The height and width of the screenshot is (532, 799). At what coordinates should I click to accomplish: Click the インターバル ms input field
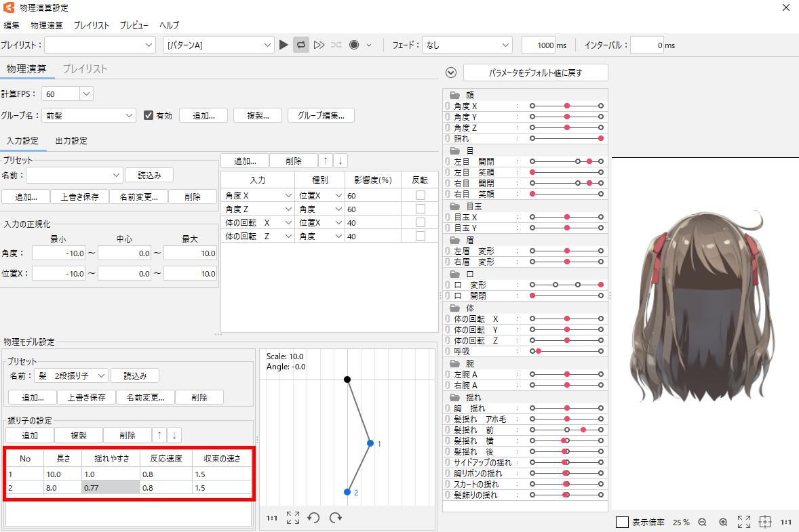[647, 45]
